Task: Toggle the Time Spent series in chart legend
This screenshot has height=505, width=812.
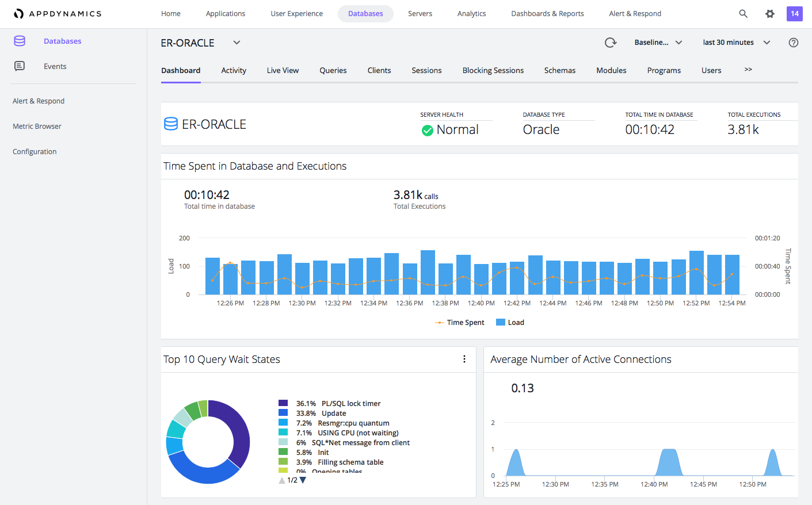Action: [460, 323]
